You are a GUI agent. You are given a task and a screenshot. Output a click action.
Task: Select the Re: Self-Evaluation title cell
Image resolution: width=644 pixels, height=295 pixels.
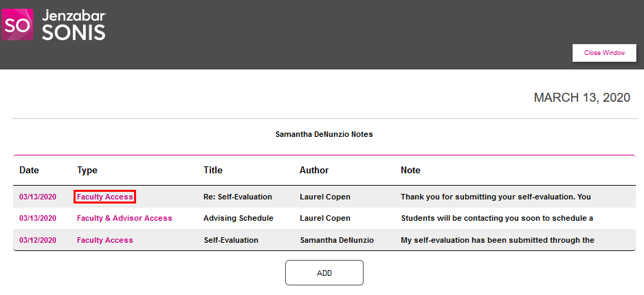pos(238,197)
